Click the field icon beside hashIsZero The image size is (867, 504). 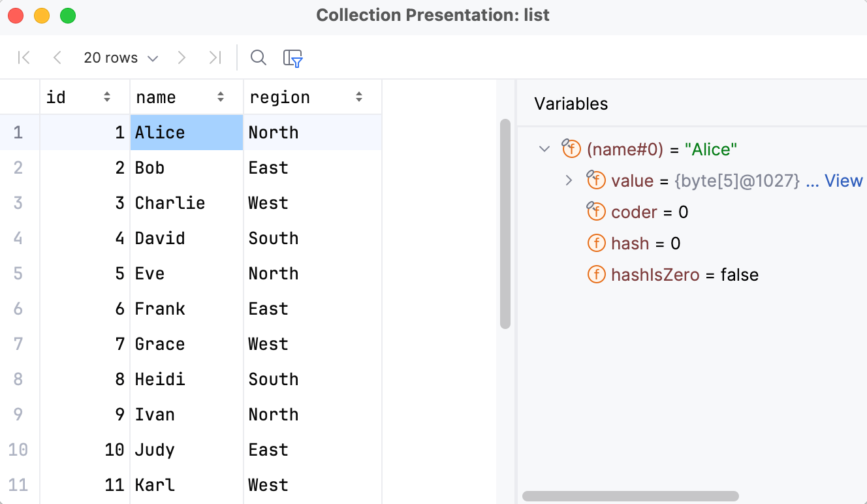tap(596, 274)
